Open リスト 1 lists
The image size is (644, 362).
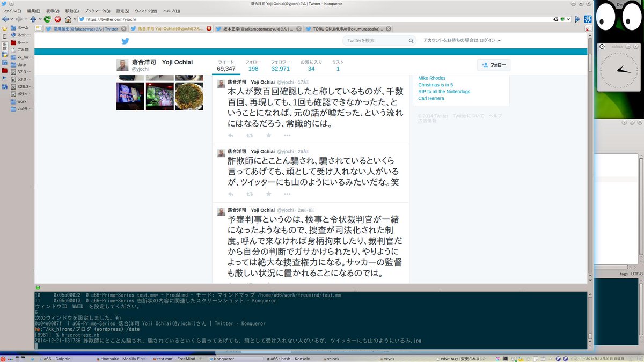(338, 65)
